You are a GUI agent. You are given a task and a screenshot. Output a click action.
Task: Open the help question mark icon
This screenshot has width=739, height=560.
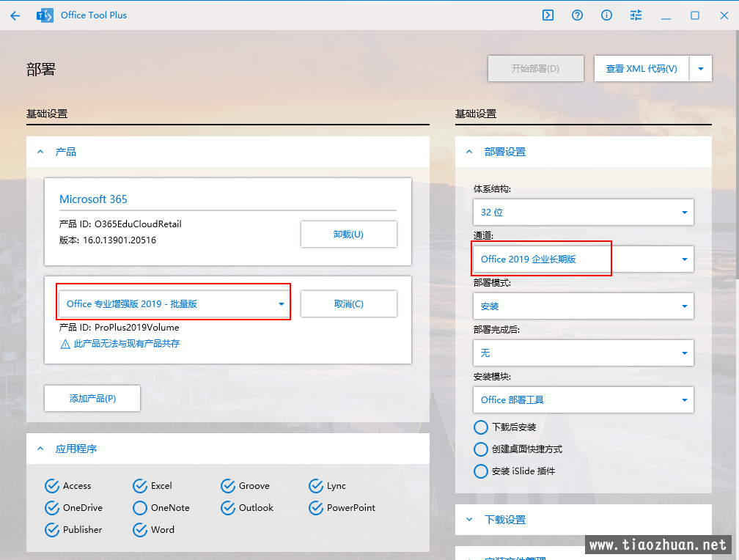click(578, 15)
